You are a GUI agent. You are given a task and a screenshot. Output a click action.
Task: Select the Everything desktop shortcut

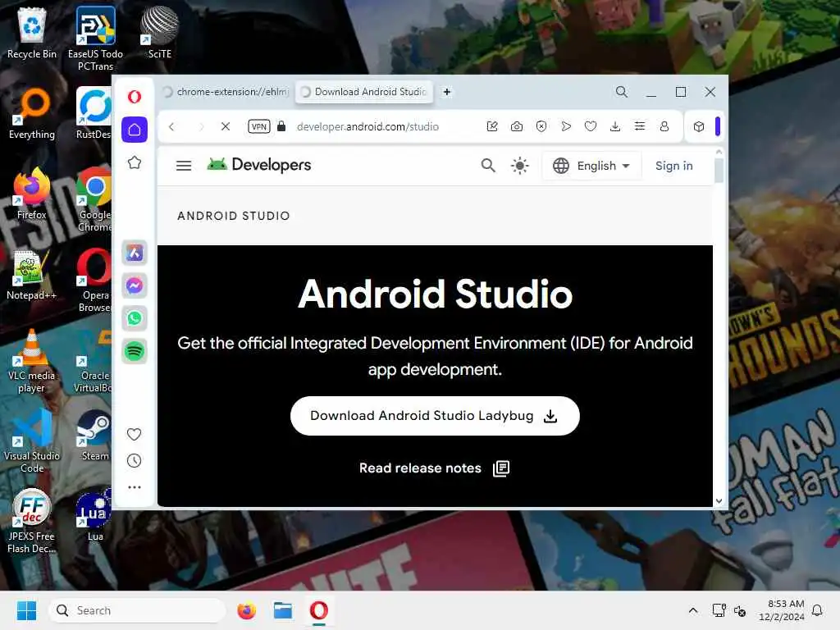coord(32,113)
